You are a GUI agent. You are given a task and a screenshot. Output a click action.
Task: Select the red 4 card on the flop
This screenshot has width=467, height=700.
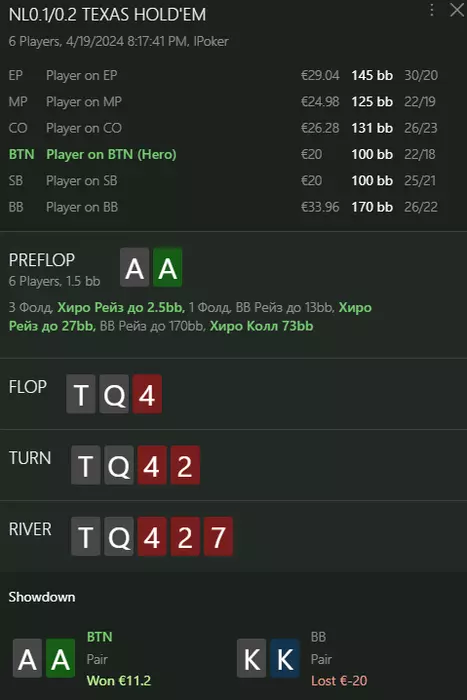147,394
